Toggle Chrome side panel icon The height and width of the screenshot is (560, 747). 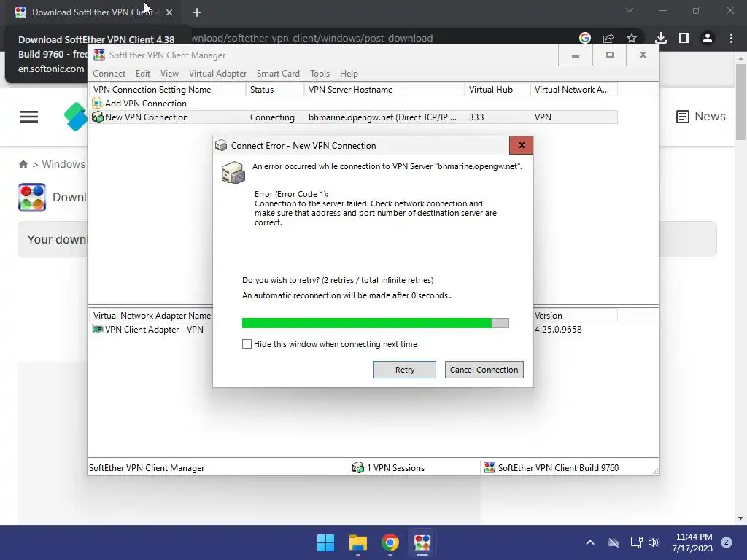tap(684, 38)
